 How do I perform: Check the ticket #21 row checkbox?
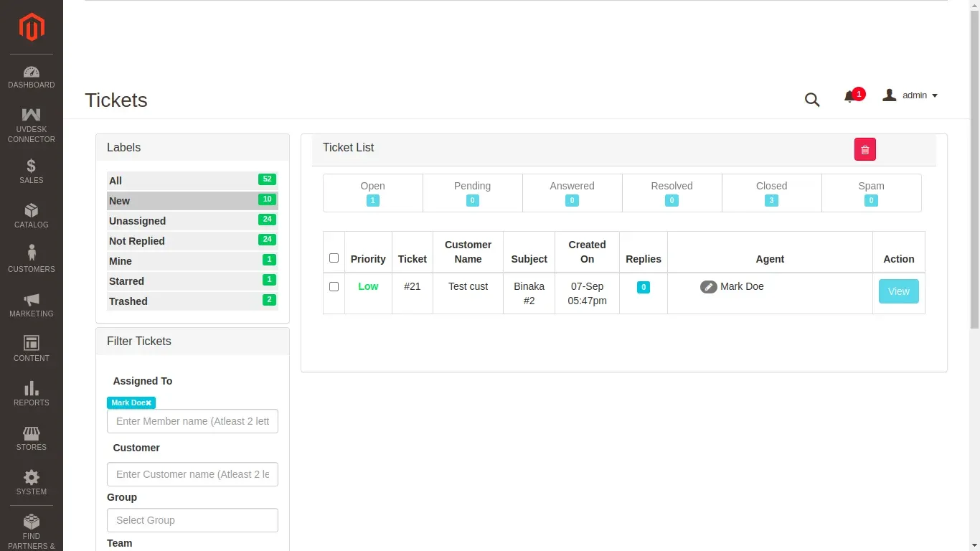click(x=334, y=287)
